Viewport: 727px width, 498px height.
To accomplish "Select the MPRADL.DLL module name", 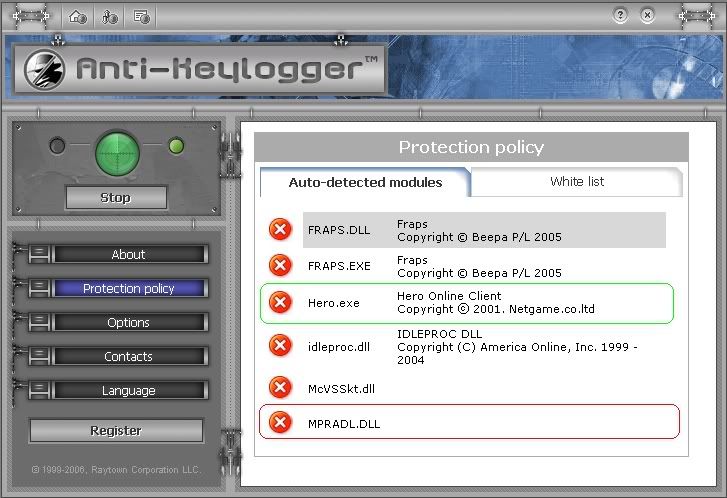I will pyautogui.click(x=344, y=424).
